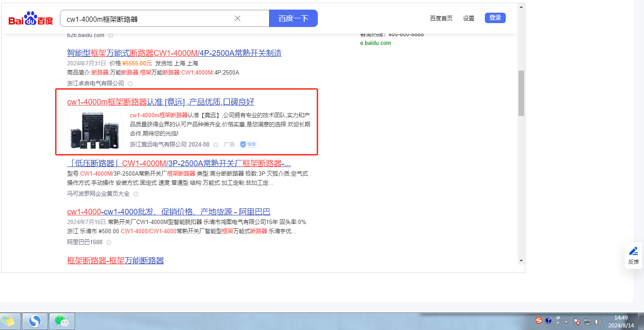
Task: Click the 保障 guarantee badge
Action: (x=249, y=144)
